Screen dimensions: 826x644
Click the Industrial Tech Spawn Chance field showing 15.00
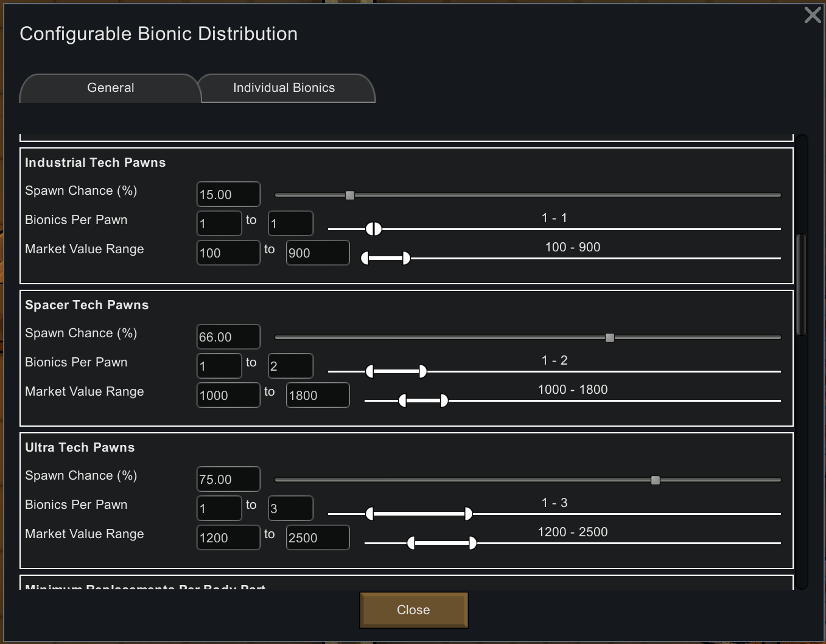point(228,194)
